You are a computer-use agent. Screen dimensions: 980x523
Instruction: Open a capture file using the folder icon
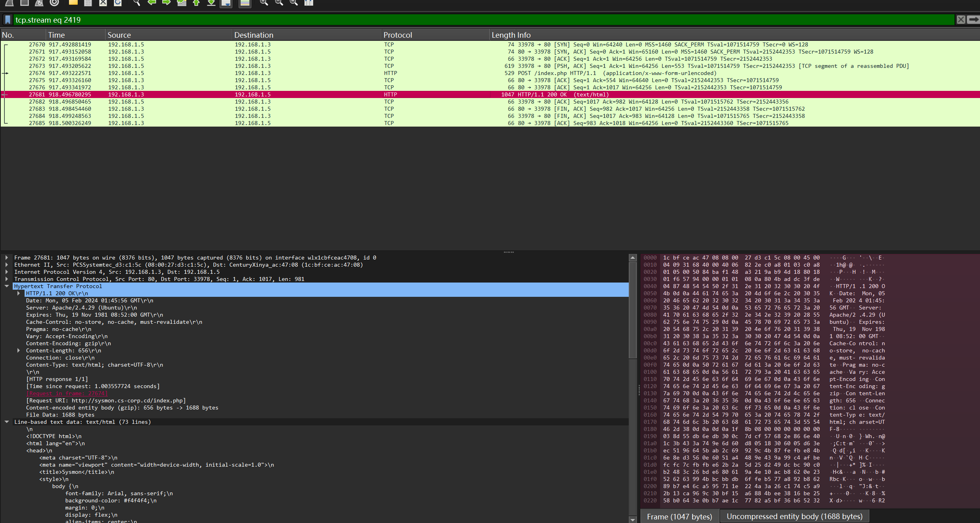click(73, 3)
